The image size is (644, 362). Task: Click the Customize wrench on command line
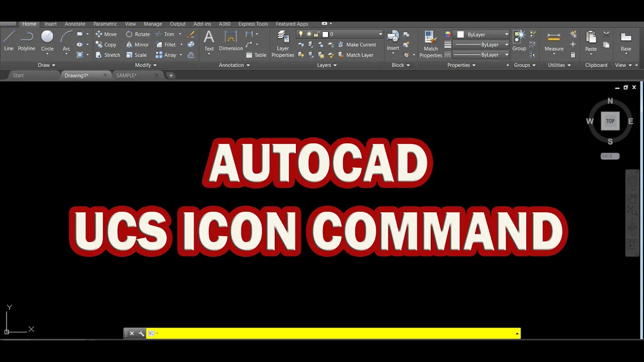point(141,333)
